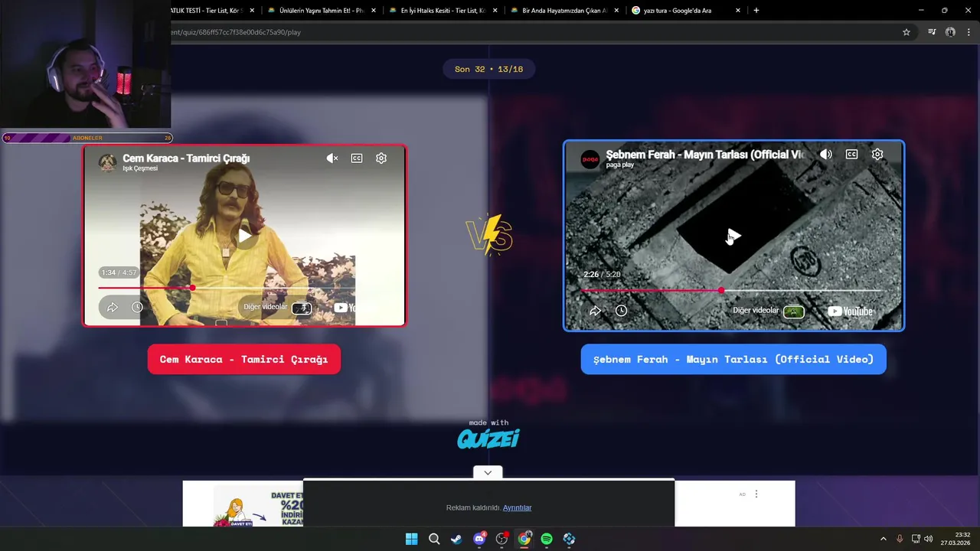The height and width of the screenshot is (551, 980).
Task: Follow the Ayrıntılar link
Action: pyautogui.click(x=517, y=507)
